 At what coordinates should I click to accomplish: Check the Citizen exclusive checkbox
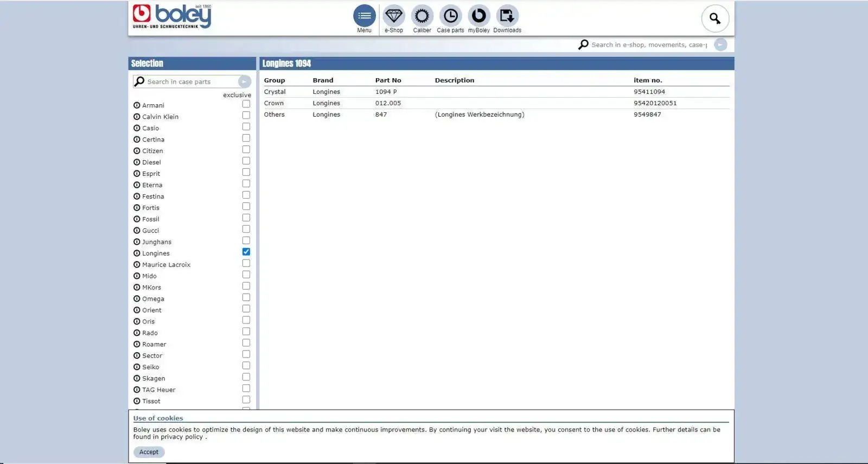[246, 149]
